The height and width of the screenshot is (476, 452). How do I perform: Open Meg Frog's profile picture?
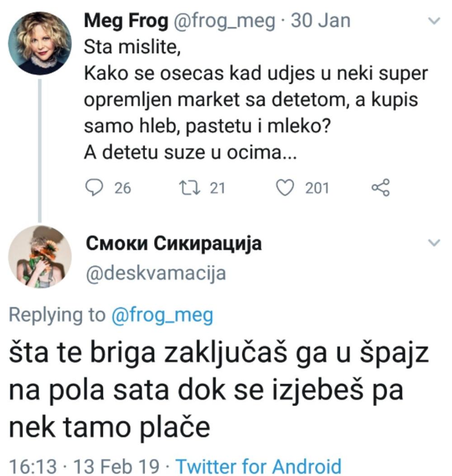[x=40, y=43]
